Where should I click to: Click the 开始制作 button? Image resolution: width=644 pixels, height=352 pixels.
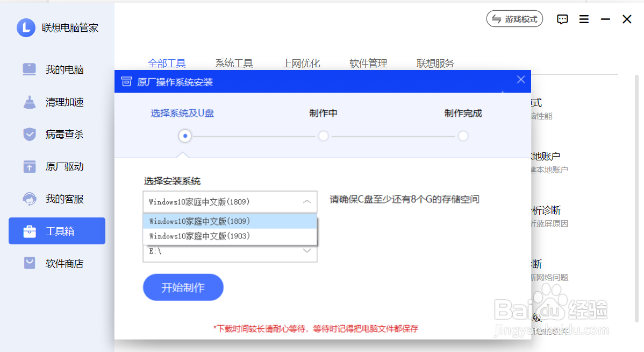[183, 287]
